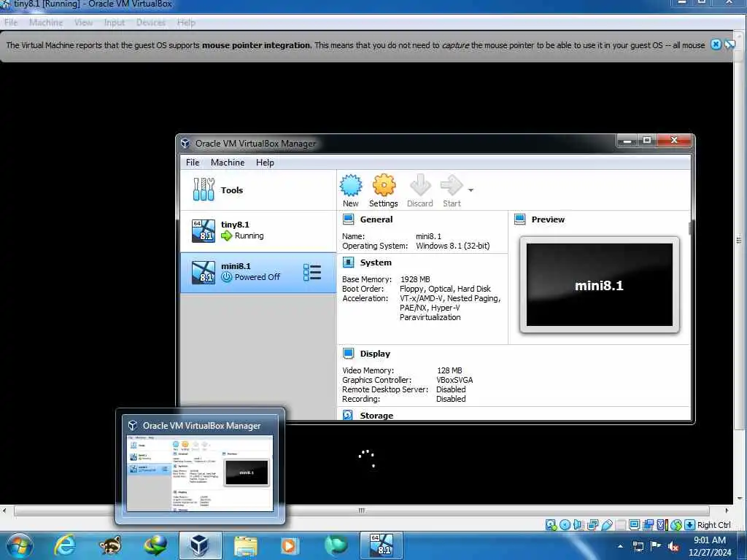Select the tiny8.1 running machine entry
The width and height of the screenshot is (747, 560).
[x=258, y=230]
